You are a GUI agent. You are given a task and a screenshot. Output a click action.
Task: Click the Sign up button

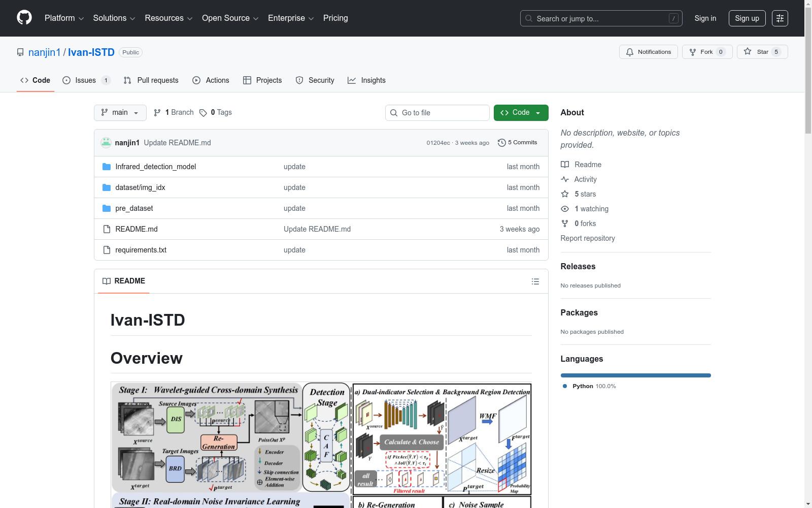[747, 18]
